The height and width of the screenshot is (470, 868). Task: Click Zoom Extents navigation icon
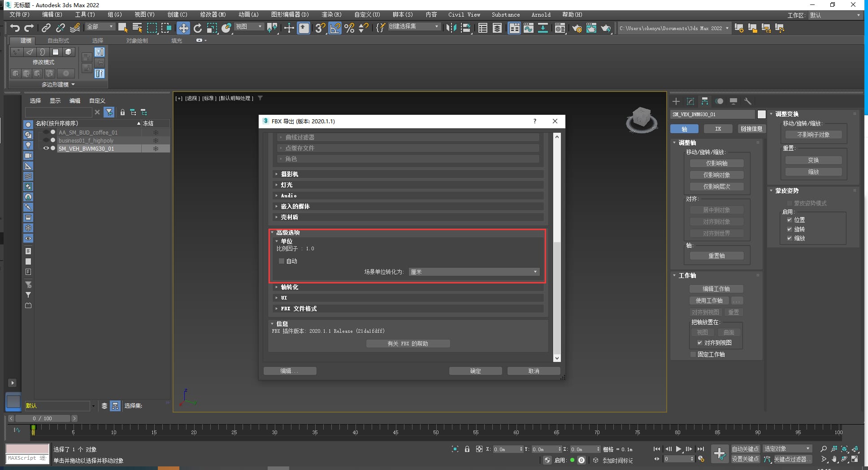coord(844,449)
